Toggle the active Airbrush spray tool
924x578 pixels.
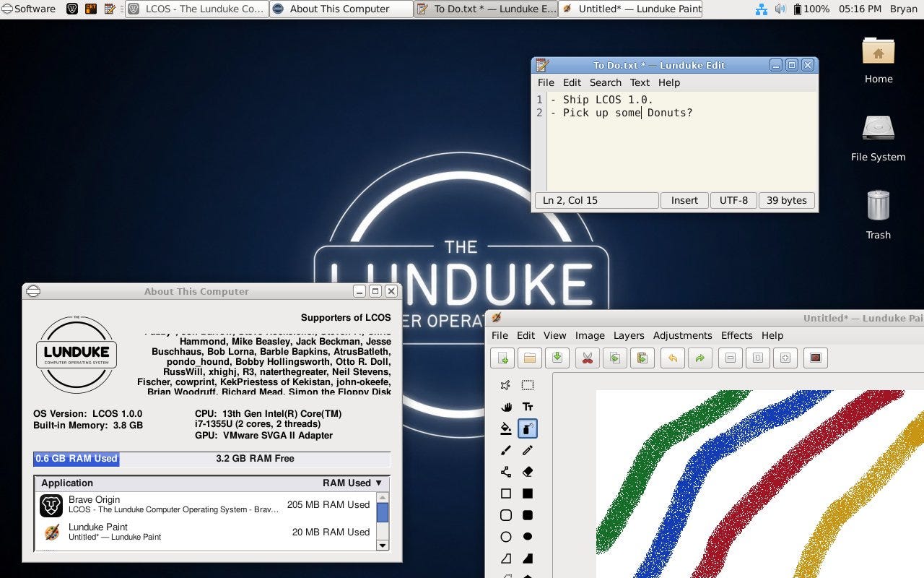(x=528, y=428)
